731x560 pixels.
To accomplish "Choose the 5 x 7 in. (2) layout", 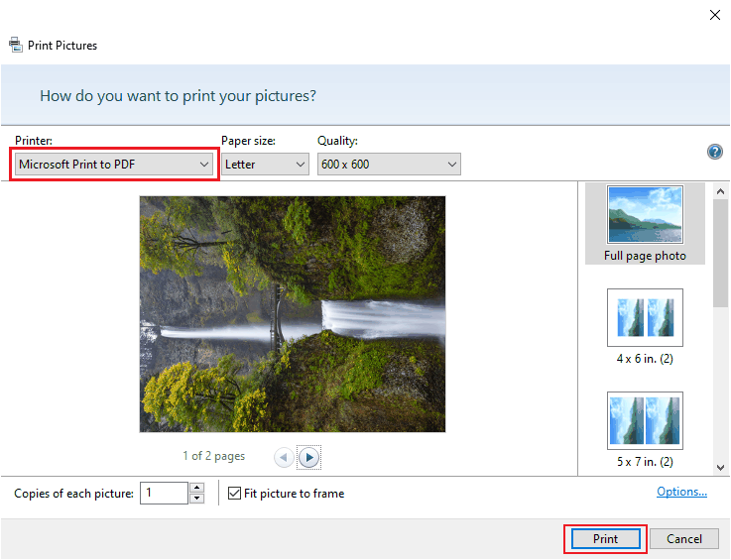I will click(644, 429).
